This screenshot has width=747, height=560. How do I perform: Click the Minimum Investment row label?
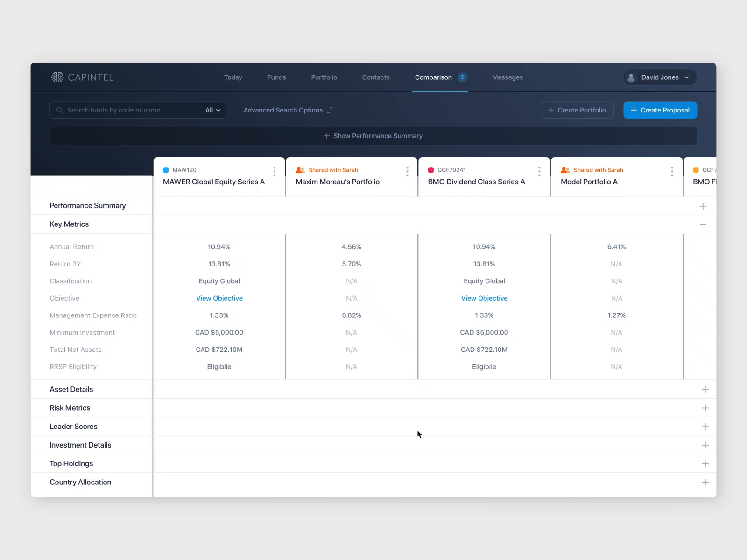click(x=82, y=333)
